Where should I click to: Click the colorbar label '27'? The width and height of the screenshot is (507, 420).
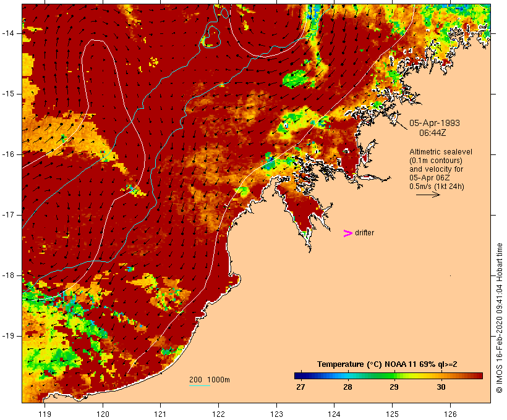pos(300,387)
